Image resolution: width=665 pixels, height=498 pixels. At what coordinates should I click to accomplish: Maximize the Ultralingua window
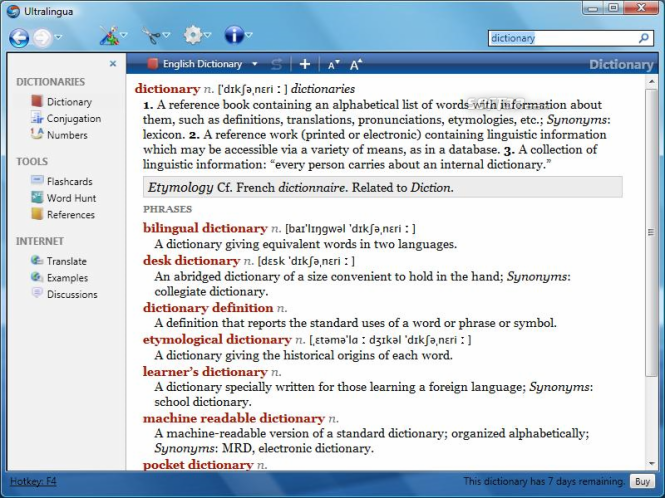tap(613, 8)
